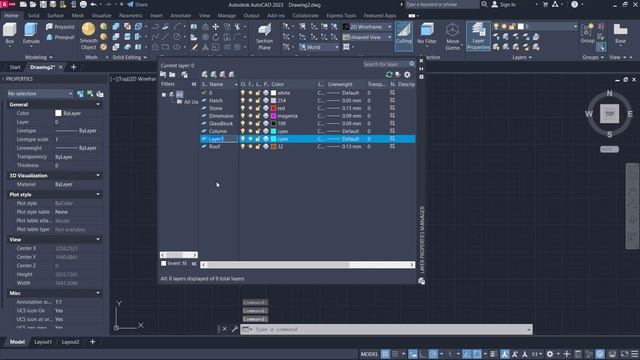Open Layer Properties in the ribbon
Image resolution: width=640 pixels, height=360 pixels.
478,36
